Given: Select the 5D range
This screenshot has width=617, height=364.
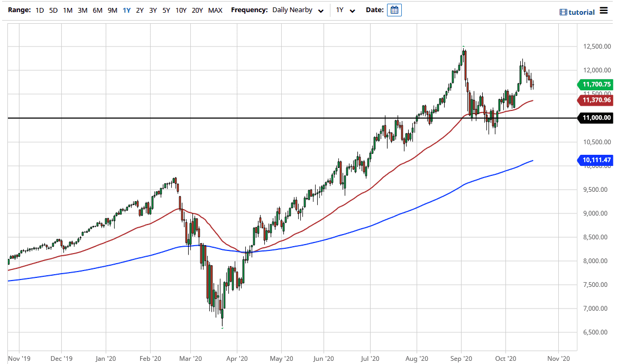Looking at the screenshot, I should [52, 10].
